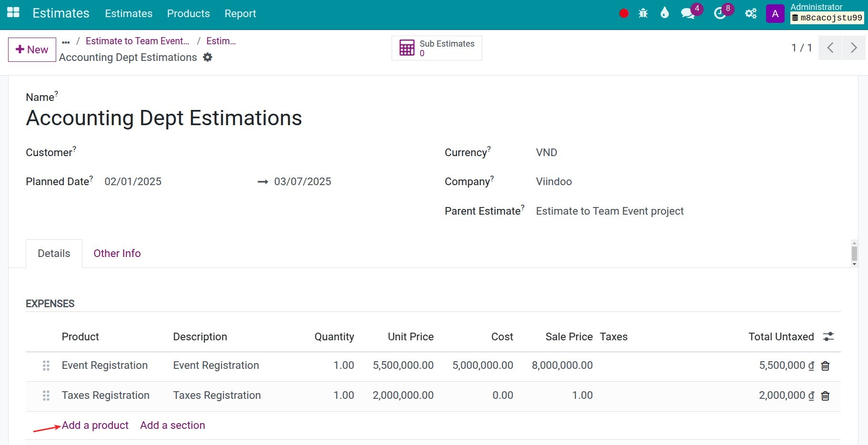The height and width of the screenshot is (445, 868).
Task: Click the scrollbar down arrow
Action: point(854,264)
